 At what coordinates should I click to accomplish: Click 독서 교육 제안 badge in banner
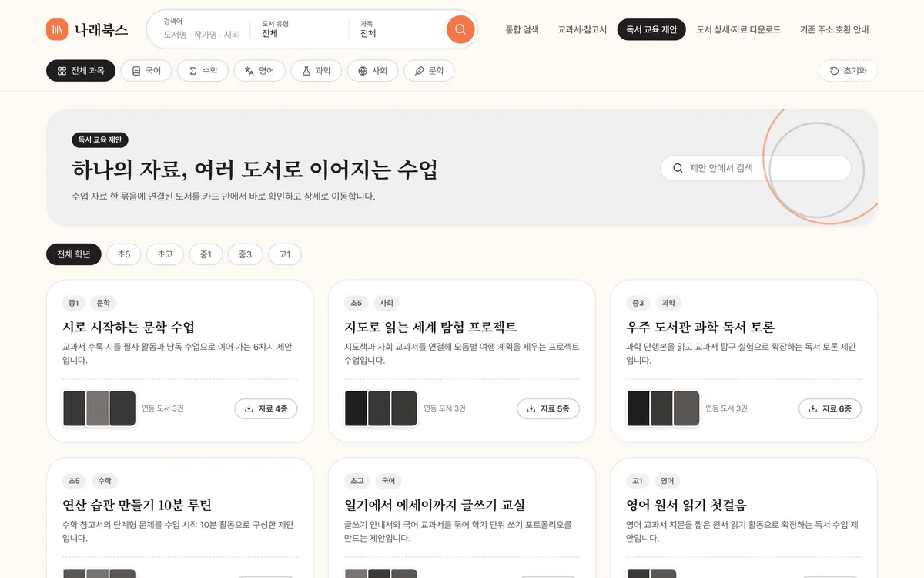click(100, 140)
